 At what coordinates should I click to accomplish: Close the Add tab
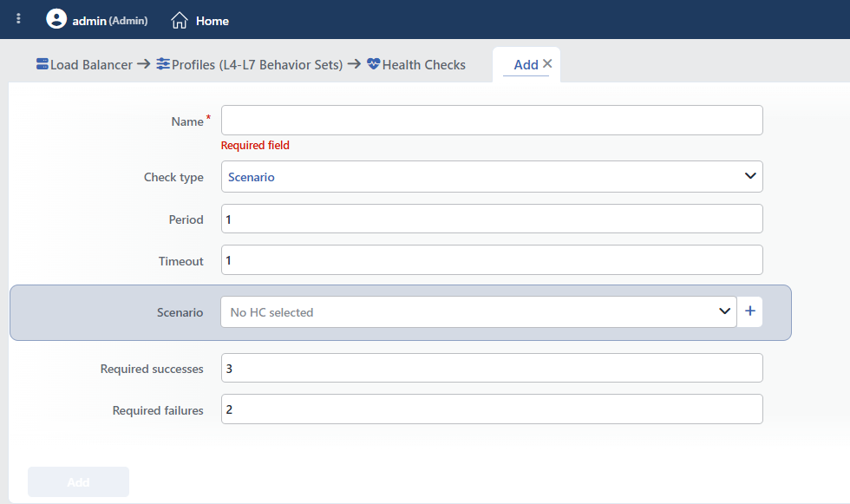point(547,63)
